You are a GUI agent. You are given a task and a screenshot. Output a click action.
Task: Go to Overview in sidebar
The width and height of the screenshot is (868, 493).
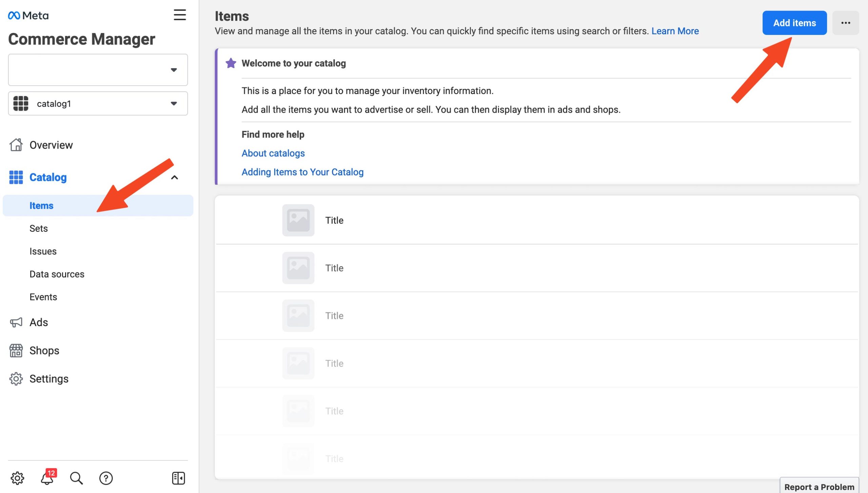tap(51, 145)
